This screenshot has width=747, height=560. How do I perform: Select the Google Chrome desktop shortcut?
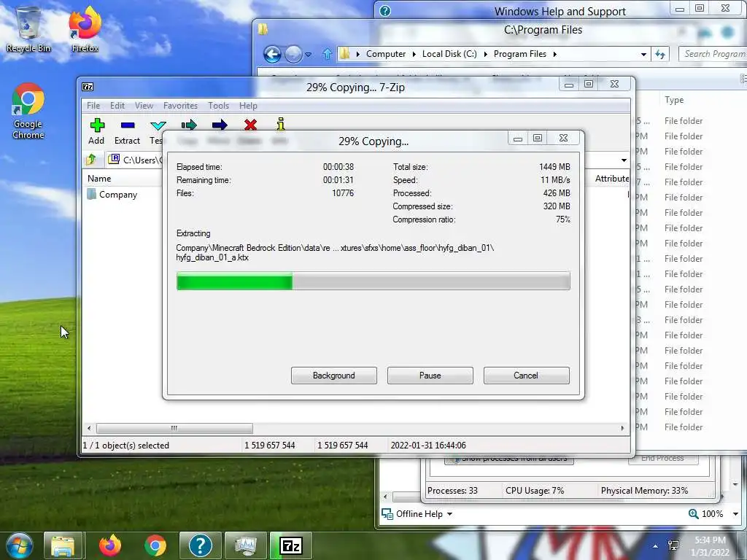point(28,112)
